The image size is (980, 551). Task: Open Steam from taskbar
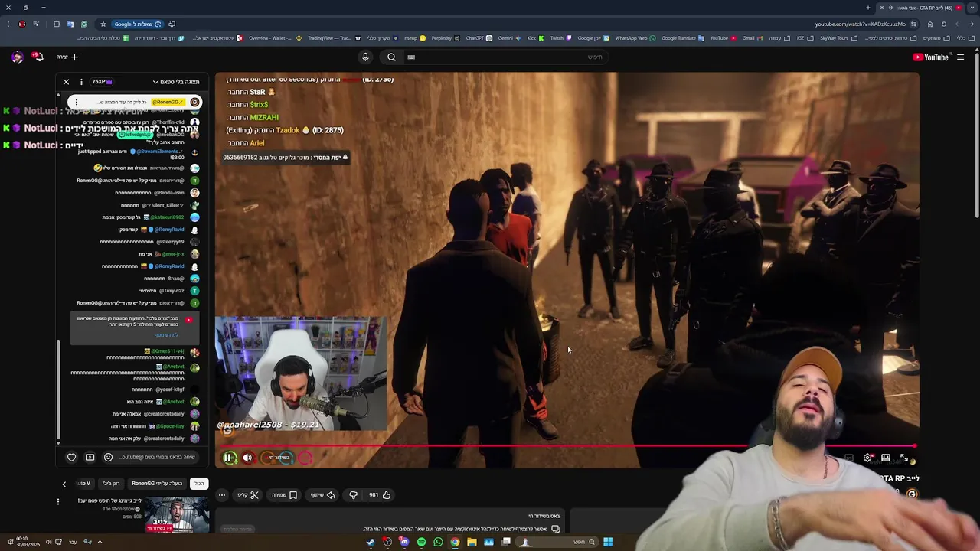click(x=371, y=542)
